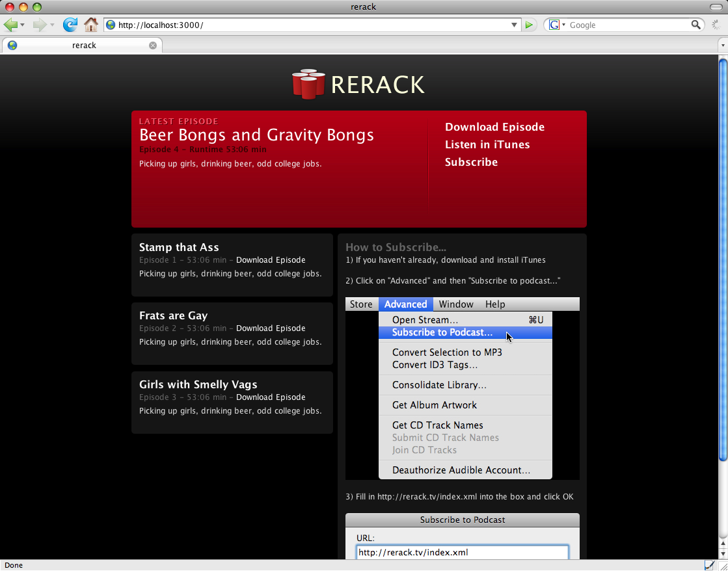The image size is (728, 571).
Task: Click the How to Subscribe heading
Action: tap(396, 247)
